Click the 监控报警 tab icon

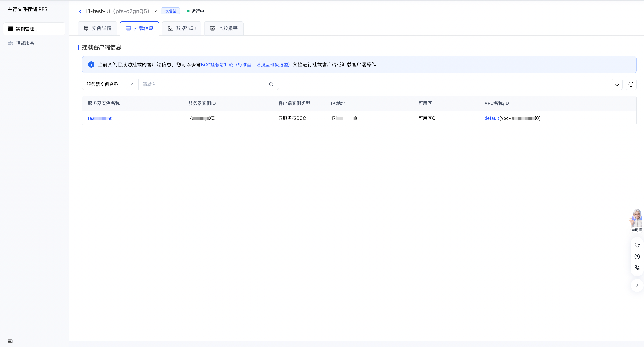[212, 29]
